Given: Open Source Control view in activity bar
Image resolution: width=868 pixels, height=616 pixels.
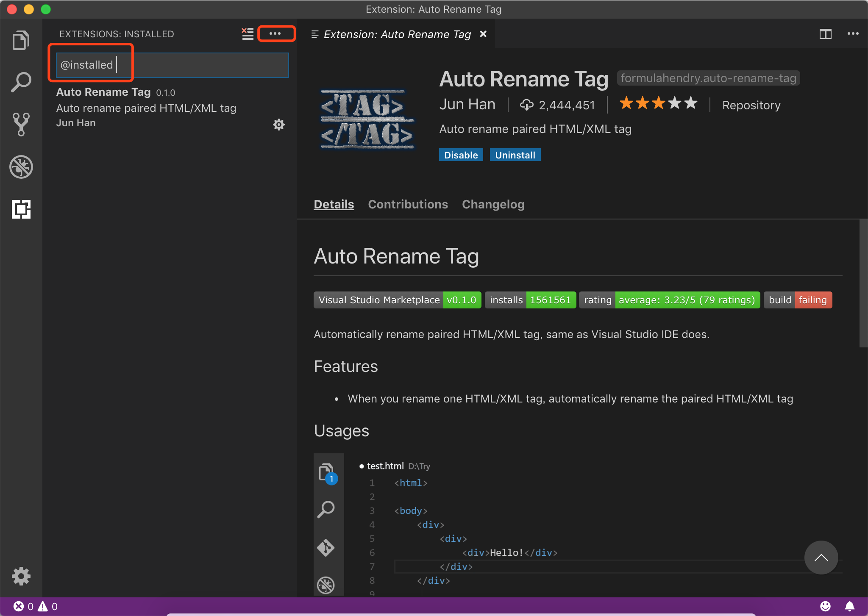Looking at the screenshot, I should click(21, 124).
